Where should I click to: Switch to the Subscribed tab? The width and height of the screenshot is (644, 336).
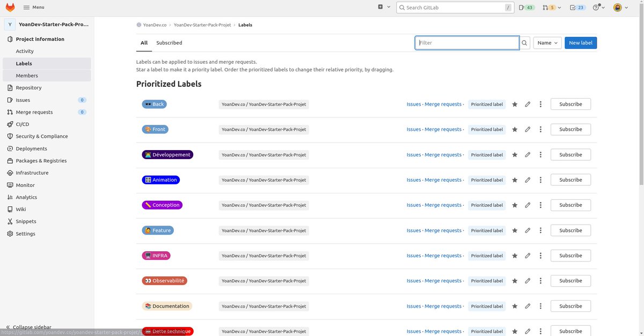pos(169,42)
